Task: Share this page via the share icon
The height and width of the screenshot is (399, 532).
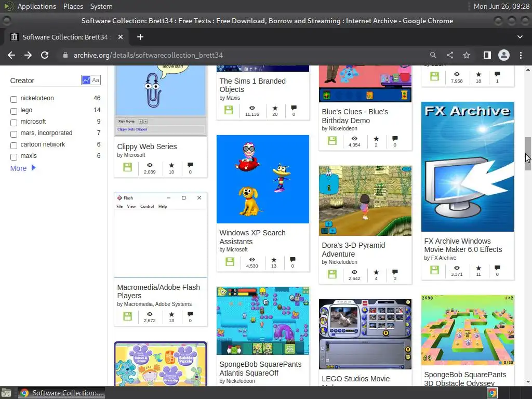Action: [450, 55]
